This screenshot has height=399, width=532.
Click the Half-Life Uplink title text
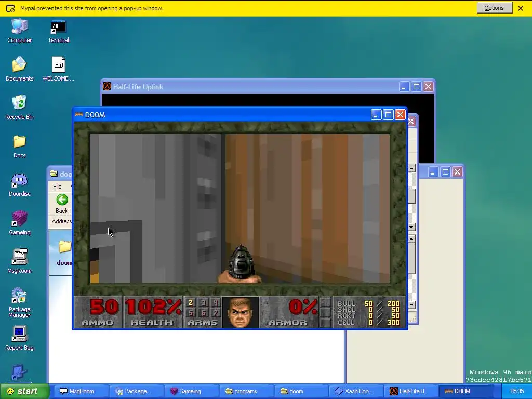138,87
